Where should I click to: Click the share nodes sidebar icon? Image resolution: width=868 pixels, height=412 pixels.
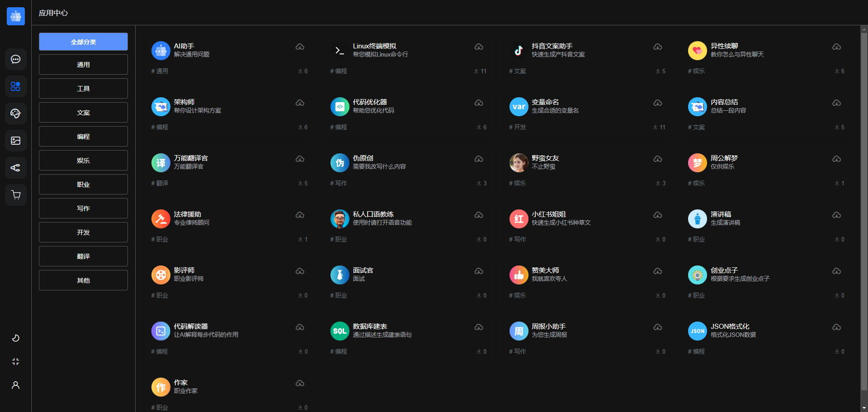tap(15, 168)
